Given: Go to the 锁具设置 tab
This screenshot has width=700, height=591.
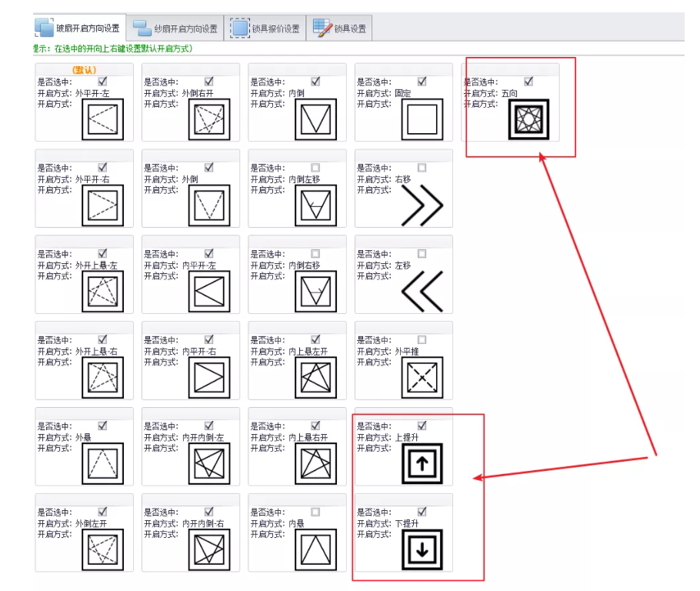Looking at the screenshot, I should [339, 29].
